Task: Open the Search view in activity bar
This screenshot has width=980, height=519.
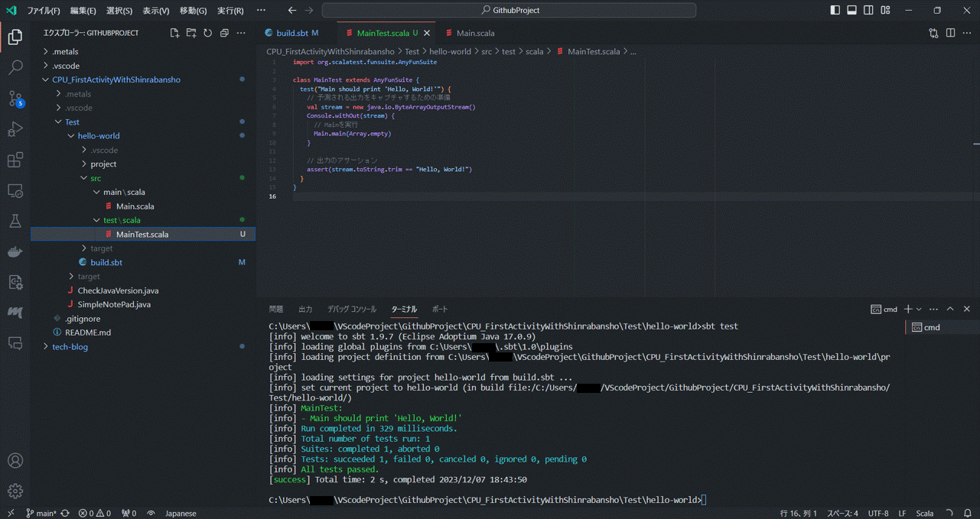Action: point(15,68)
